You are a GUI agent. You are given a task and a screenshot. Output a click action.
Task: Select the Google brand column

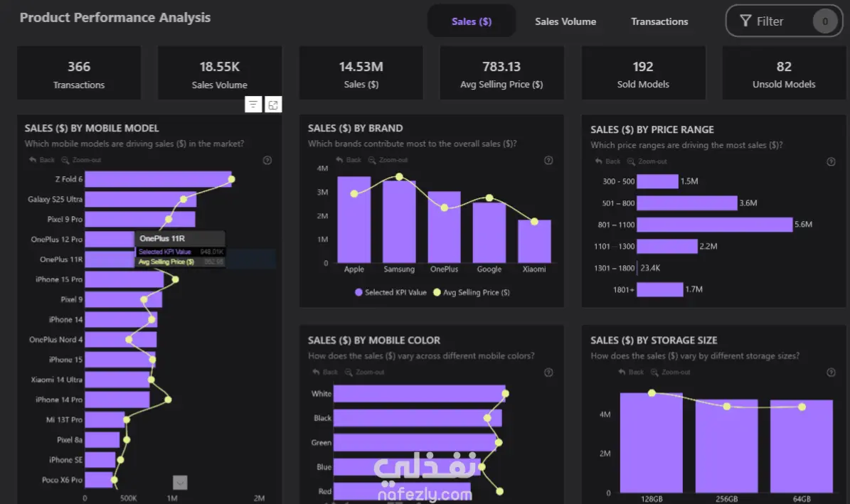pyautogui.click(x=489, y=232)
